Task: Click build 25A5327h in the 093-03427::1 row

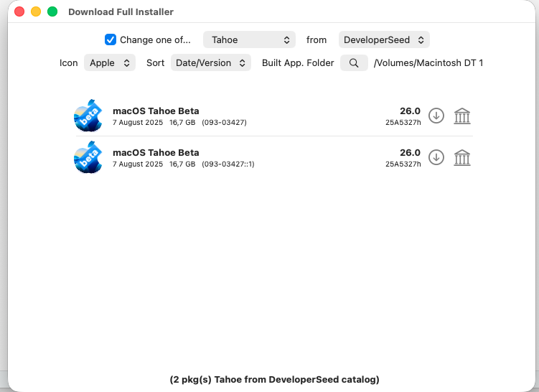Action: pos(403,164)
